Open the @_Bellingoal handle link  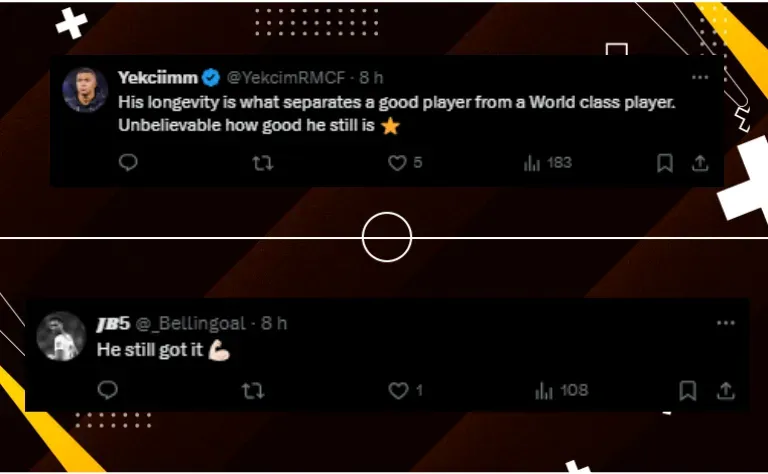[x=191, y=324]
